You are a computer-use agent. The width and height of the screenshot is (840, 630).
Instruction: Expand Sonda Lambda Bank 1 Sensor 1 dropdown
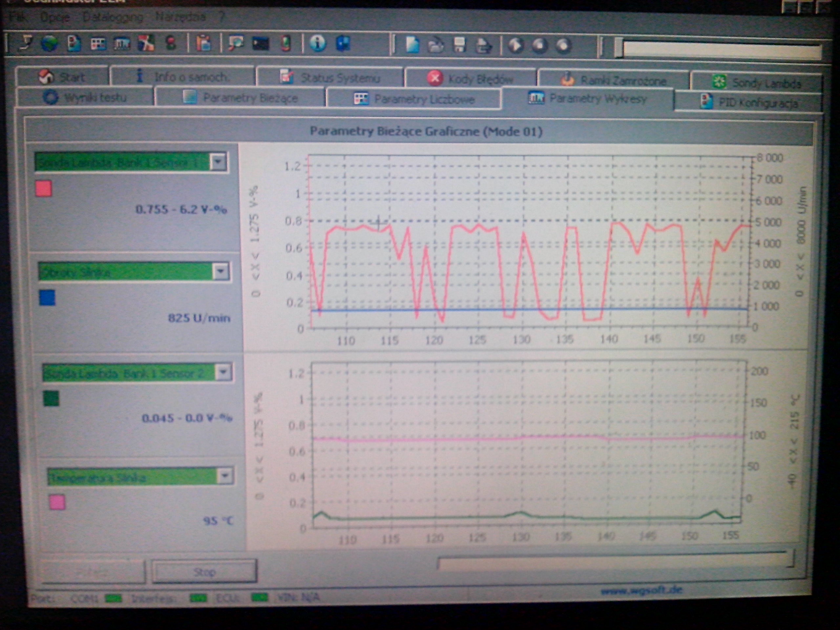[218, 162]
